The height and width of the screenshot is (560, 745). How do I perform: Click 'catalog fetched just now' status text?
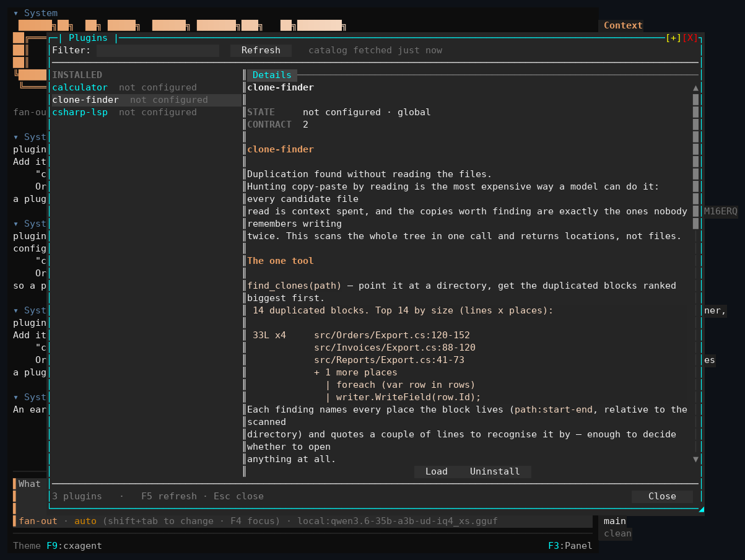pyautogui.click(x=375, y=50)
